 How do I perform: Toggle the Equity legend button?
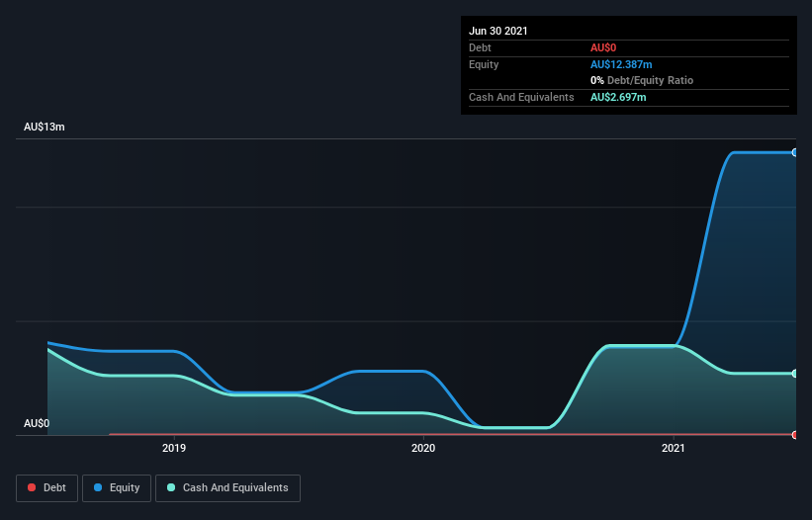point(117,488)
